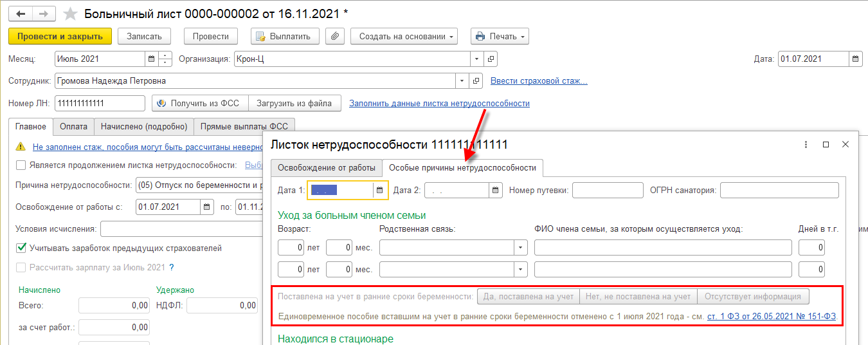This screenshot has width=868, height=345.
Task: Click the Дата 2 input field
Action: (x=457, y=190)
